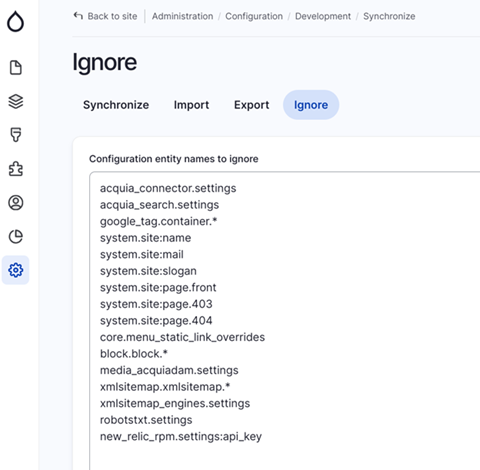Go back to site via link text
Viewport: 480px width, 470px height.
click(112, 16)
